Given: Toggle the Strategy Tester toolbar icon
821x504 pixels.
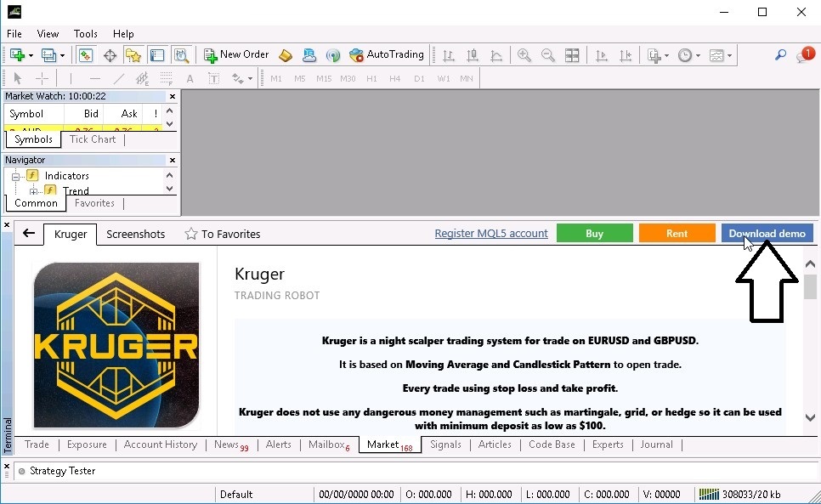Looking at the screenshot, I should point(181,55).
